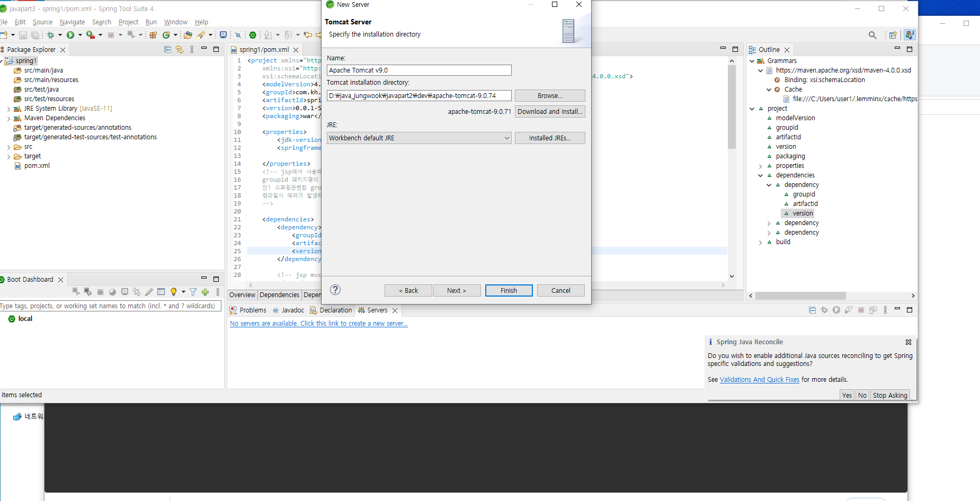Expand the properties node in Outline
This screenshot has height=501, width=980.
coord(761,166)
